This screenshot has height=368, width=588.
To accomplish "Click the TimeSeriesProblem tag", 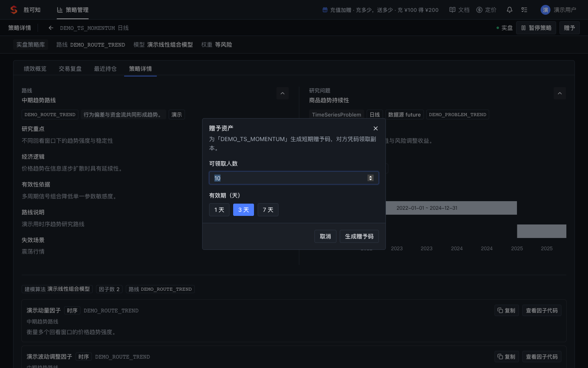I will (x=336, y=114).
